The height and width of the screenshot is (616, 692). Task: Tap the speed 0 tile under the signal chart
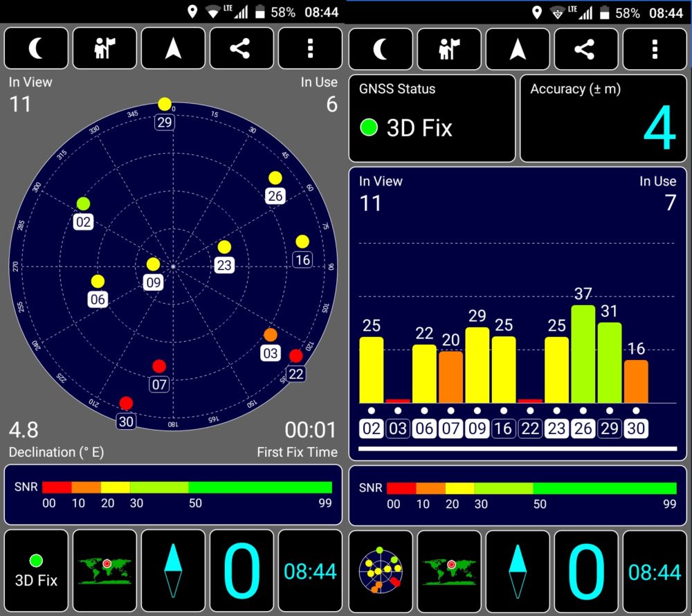(585, 570)
